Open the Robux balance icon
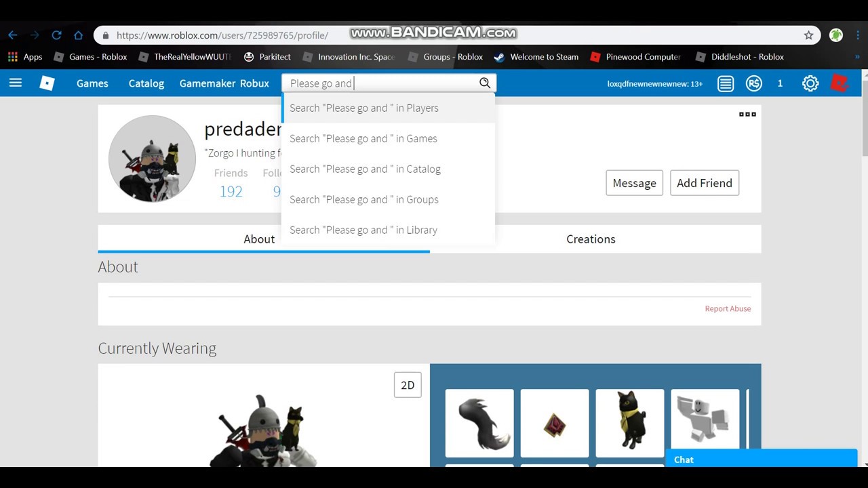The image size is (868, 488). pos(753,83)
